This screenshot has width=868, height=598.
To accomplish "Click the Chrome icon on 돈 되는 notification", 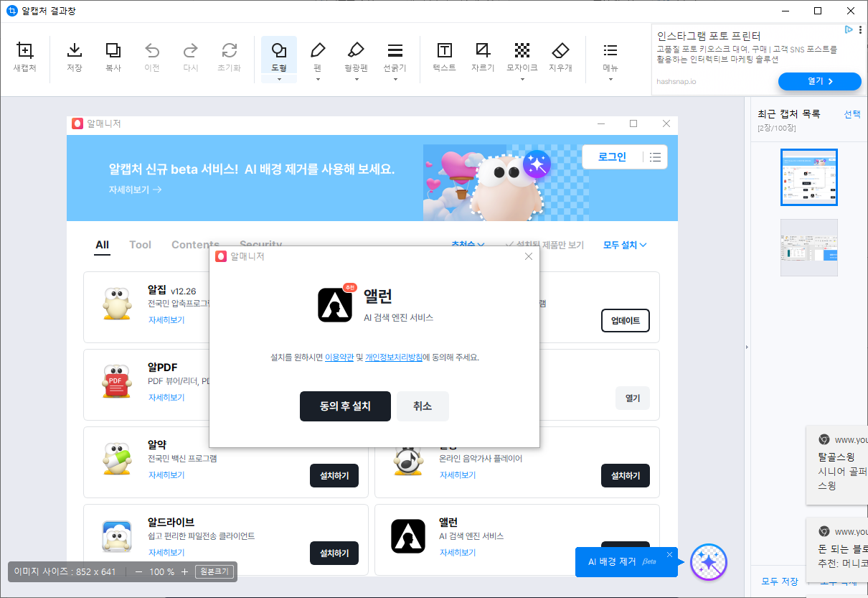I will pyautogui.click(x=824, y=532).
